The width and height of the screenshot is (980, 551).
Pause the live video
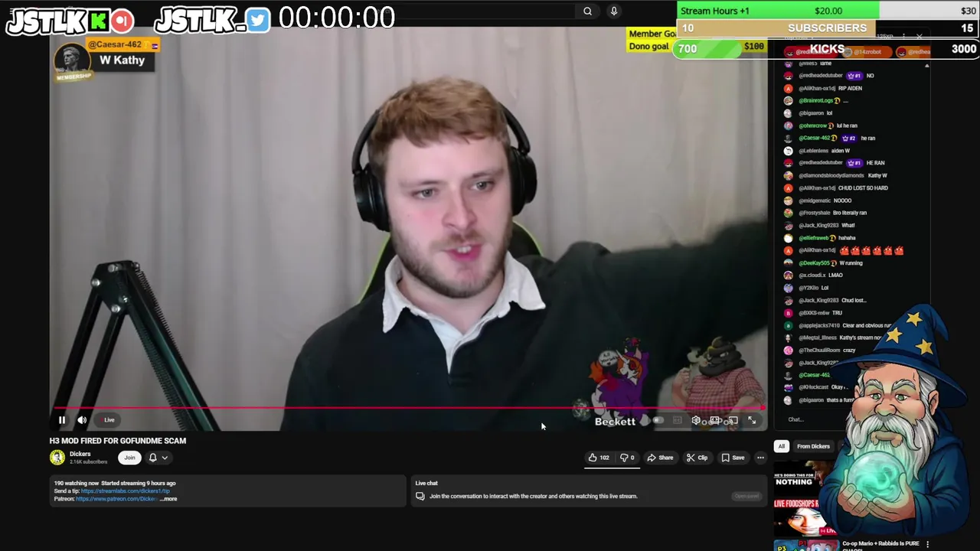pos(62,420)
